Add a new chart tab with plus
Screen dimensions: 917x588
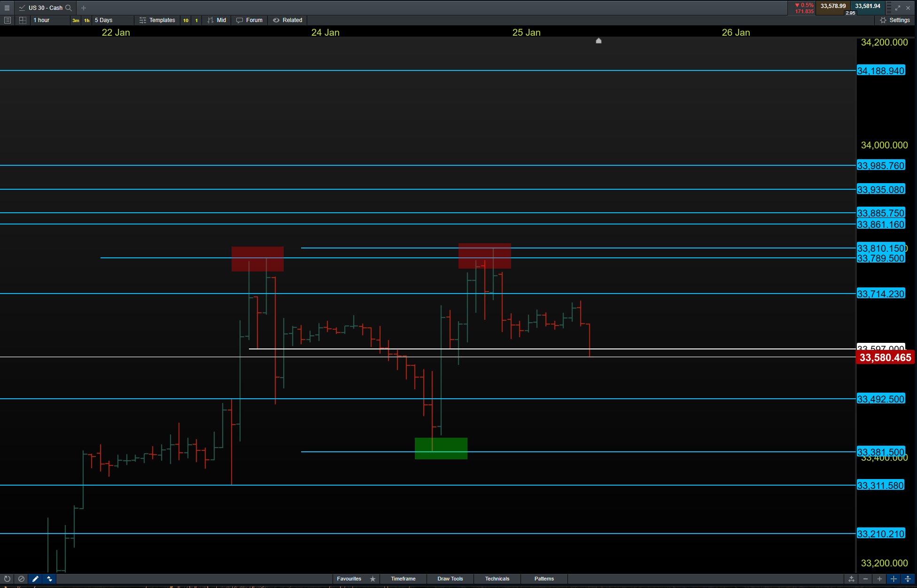pyautogui.click(x=84, y=8)
